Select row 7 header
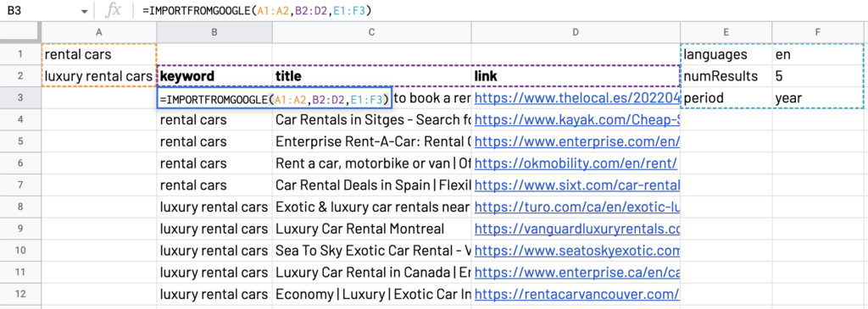This screenshot has height=309, width=868. 20,184
